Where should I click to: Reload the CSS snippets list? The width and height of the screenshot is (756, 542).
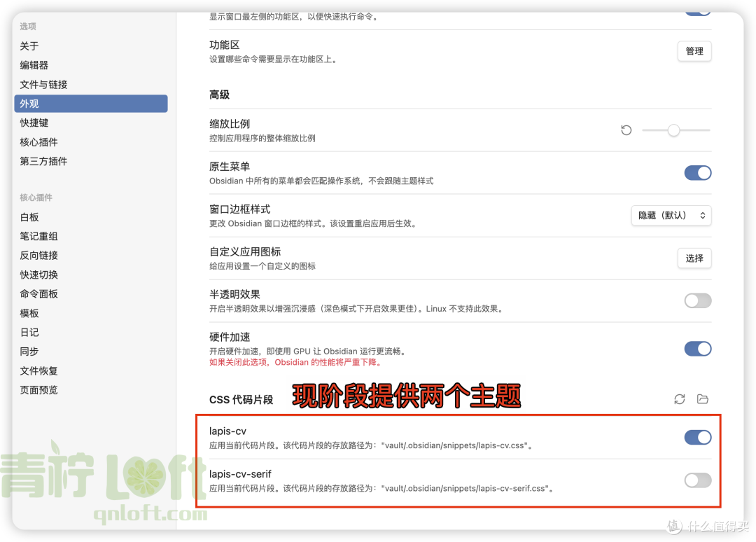click(x=679, y=399)
